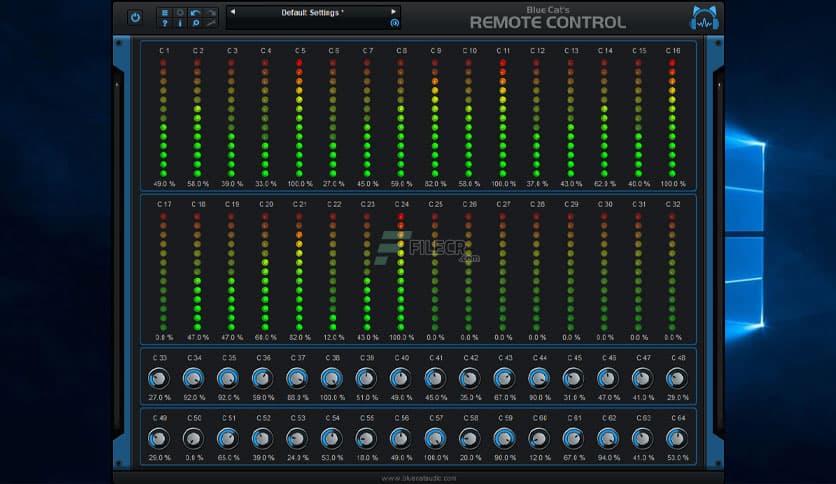Select the 65.0 % value under C 51
The image size is (836, 484).
click(229, 458)
